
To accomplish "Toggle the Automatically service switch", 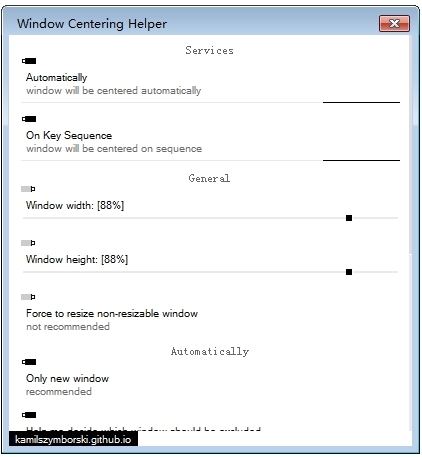I will pos(29,61).
